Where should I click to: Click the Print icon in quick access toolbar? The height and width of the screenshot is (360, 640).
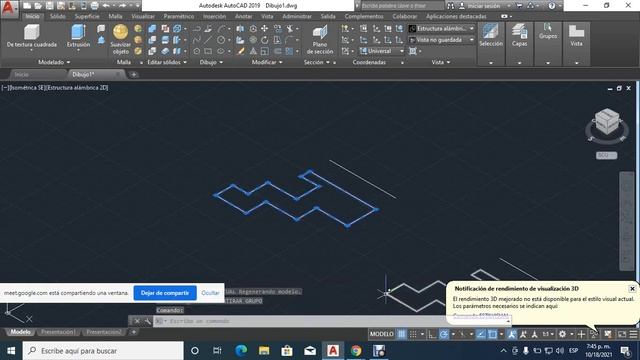(x=94, y=6)
